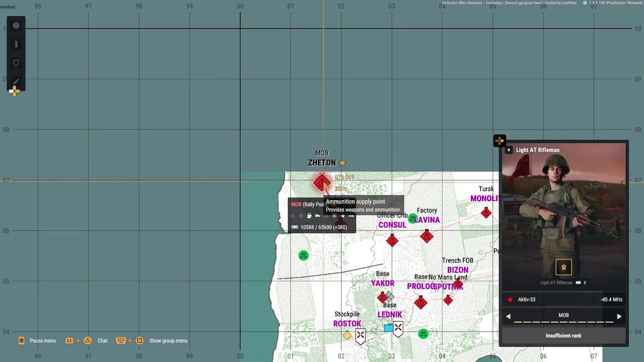Click the gold star next to ZHETON
Viewport: 644px width, 362px height.
pos(343,163)
